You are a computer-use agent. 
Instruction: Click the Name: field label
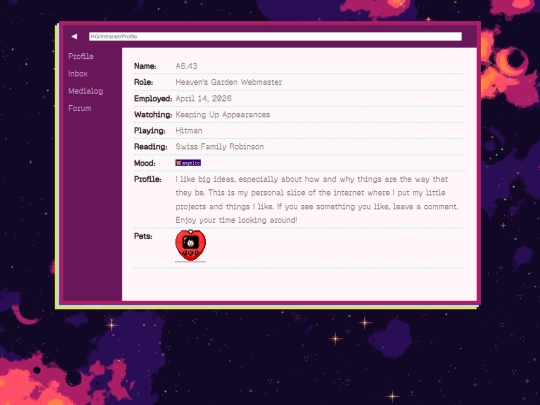coord(145,66)
